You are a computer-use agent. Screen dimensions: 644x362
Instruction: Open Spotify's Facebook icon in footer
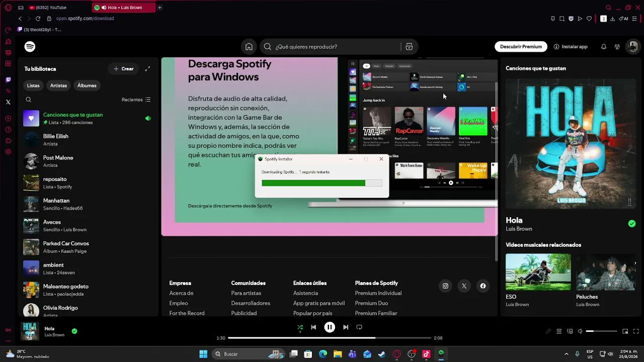pos(483,286)
